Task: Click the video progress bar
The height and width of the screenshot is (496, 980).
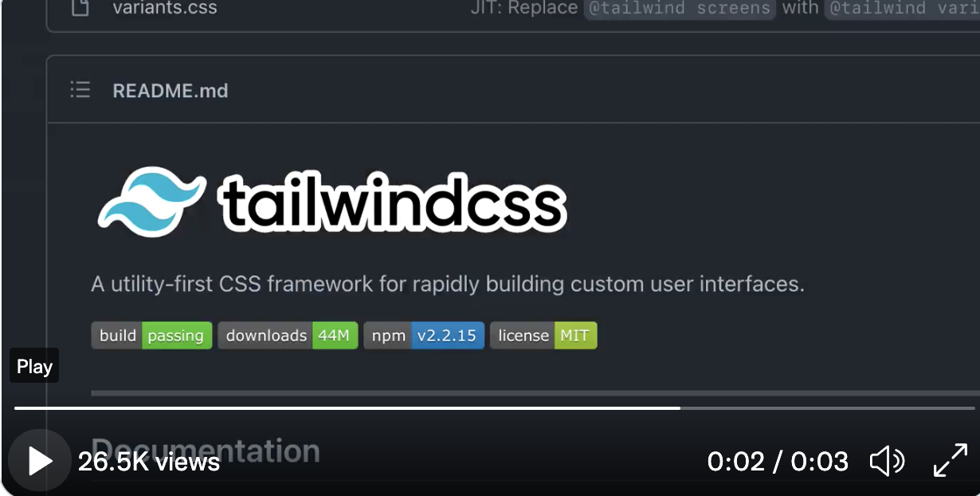Action: (490, 407)
